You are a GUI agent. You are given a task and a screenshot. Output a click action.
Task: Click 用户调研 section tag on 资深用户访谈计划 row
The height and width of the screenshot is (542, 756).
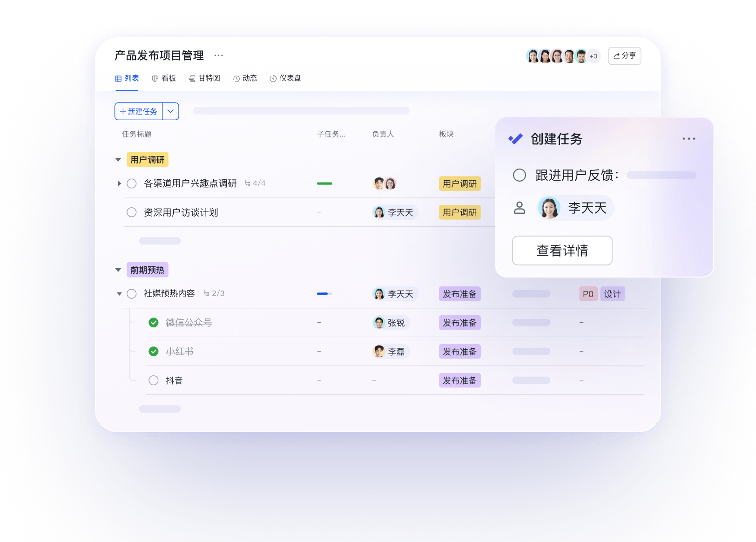tap(459, 212)
